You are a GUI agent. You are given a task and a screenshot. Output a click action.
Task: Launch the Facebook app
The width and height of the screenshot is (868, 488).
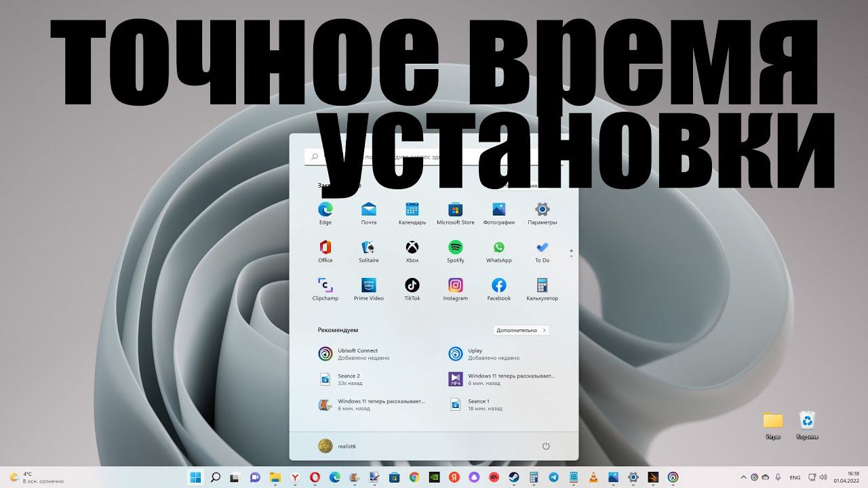499,289
